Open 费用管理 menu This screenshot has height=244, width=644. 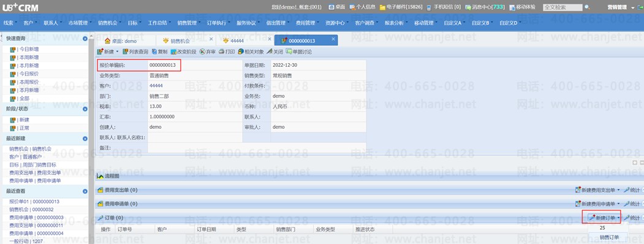click(307, 23)
